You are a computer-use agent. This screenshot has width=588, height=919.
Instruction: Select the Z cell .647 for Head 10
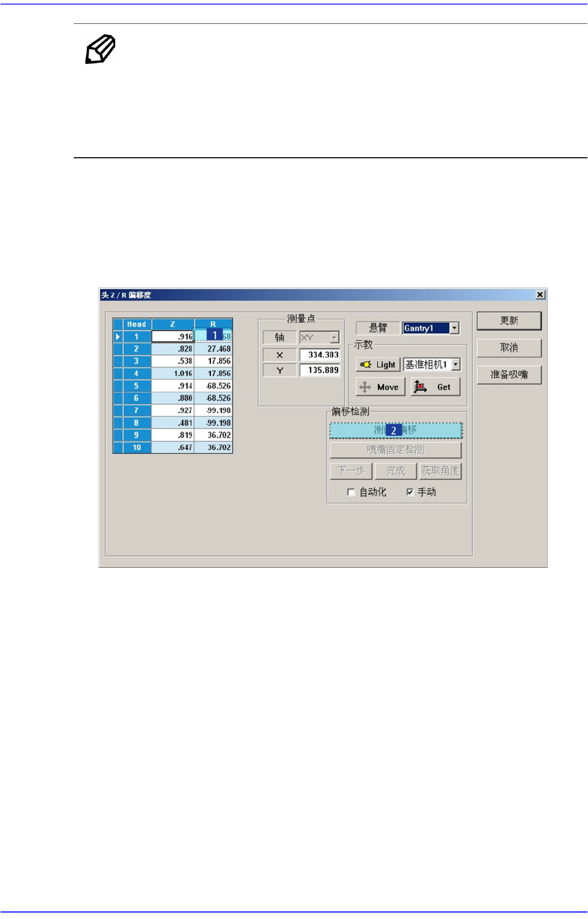tap(173, 448)
